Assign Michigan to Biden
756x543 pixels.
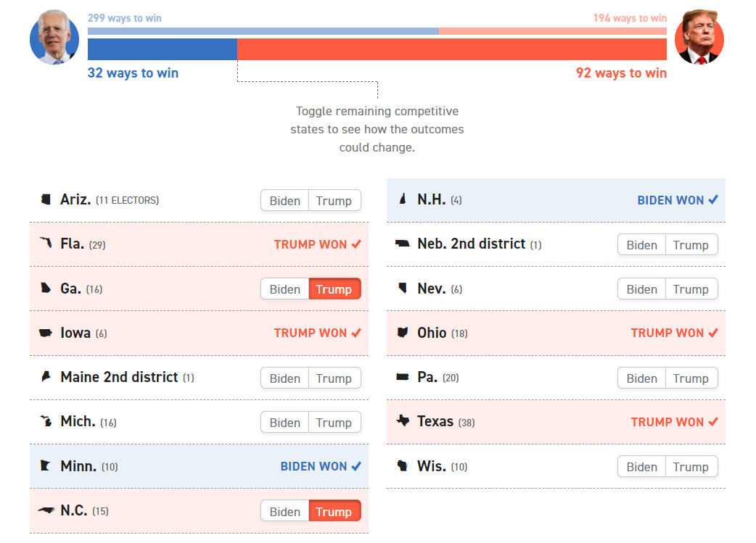click(285, 423)
